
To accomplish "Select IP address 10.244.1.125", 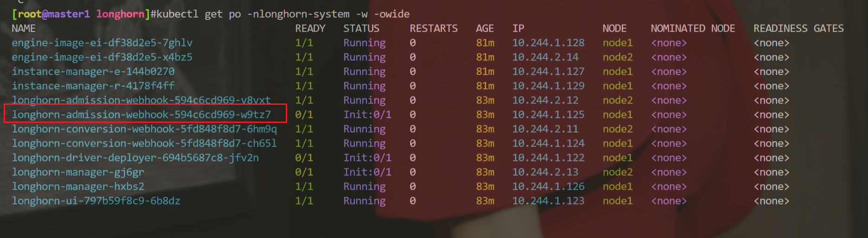I will click(x=548, y=115).
